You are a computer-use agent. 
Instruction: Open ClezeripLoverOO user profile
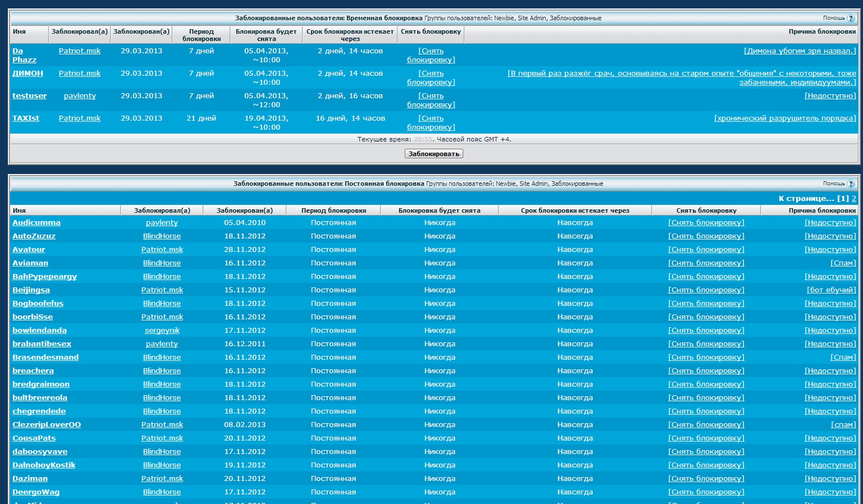pos(47,425)
